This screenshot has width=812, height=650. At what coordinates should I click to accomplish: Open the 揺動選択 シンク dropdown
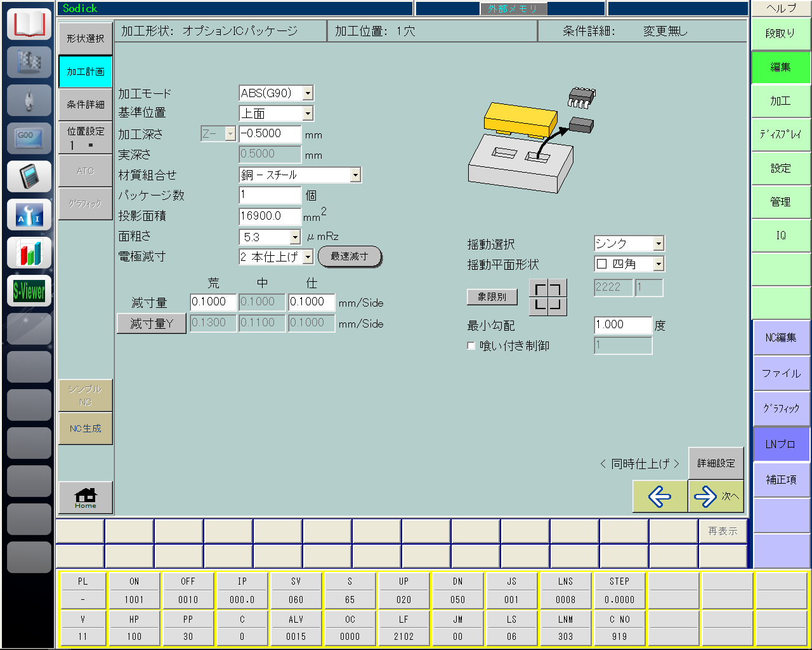click(658, 244)
